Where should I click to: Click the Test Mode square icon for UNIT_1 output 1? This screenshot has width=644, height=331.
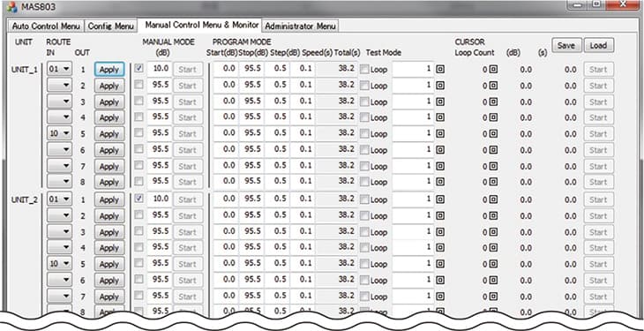pyautogui.click(x=440, y=70)
